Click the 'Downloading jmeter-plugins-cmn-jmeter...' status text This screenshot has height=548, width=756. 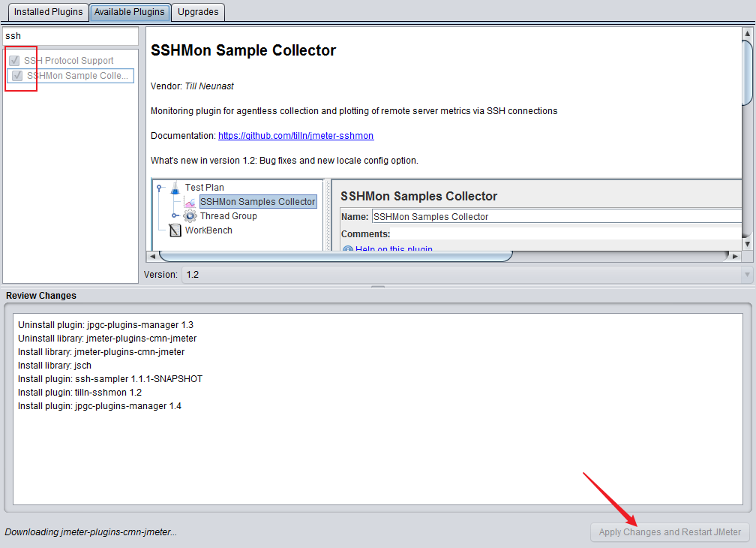(x=91, y=532)
